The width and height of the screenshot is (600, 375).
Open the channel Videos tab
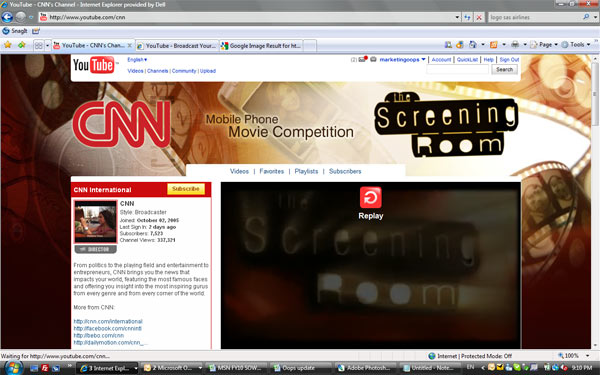tap(239, 171)
